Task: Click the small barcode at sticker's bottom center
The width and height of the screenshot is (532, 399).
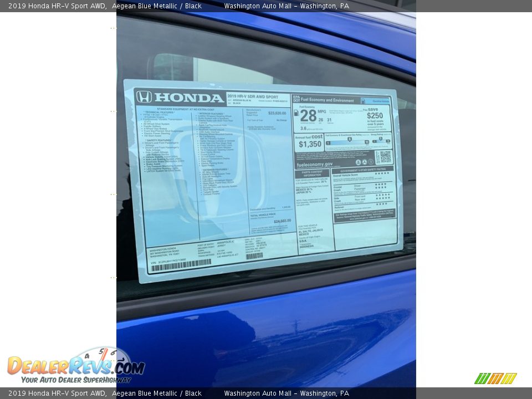Action: point(254,256)
